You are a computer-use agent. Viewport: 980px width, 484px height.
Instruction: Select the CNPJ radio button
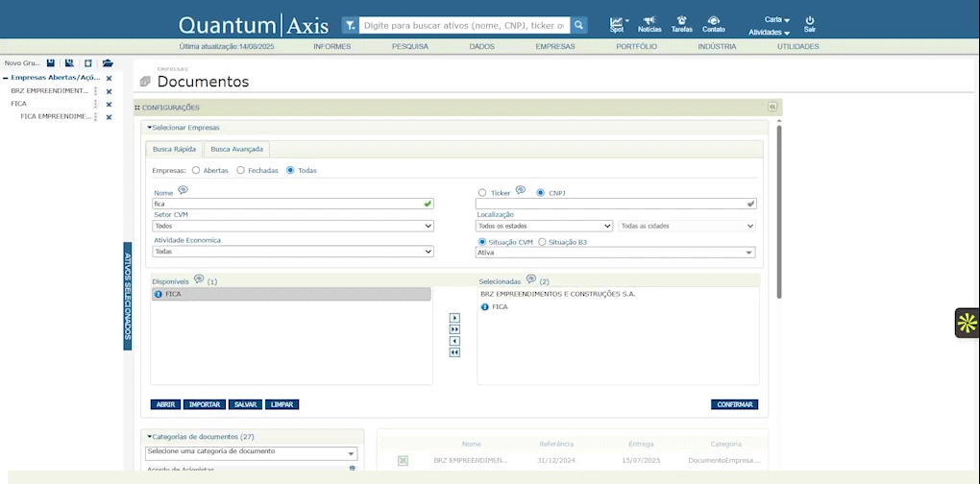point(541,193)
